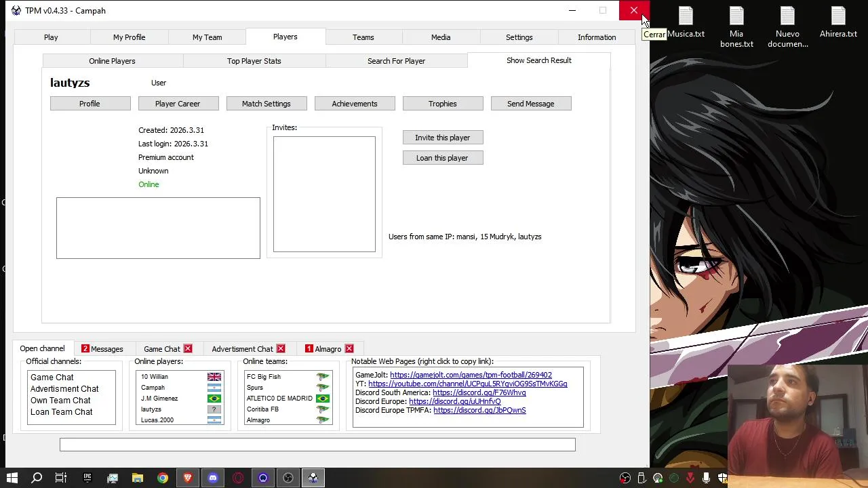Select online player Lucas.2000
Image resolution: width=868 pixels, height=488 pixels.
[180, 420]
